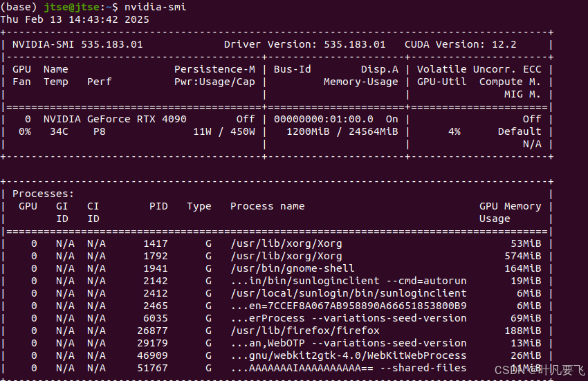This screenshot has width=588, height=381.
Task: Click the MIG M. header label
Action: click(522, 94)
